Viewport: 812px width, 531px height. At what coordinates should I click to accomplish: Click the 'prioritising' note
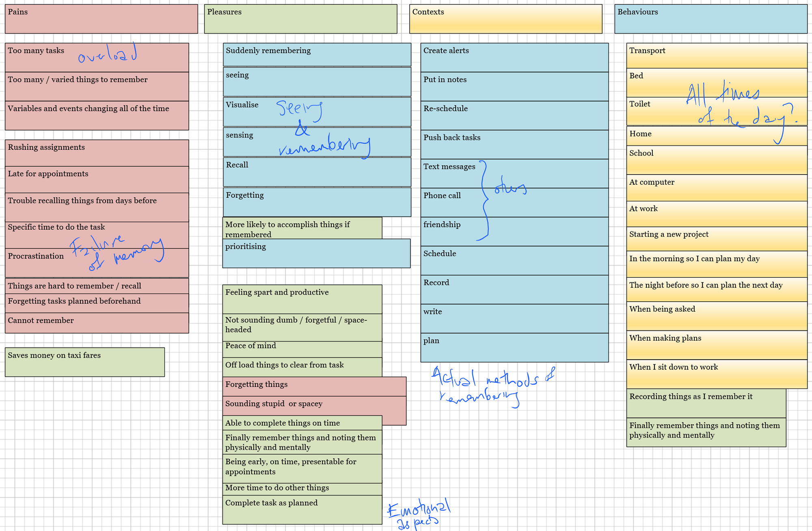(317, 253)
